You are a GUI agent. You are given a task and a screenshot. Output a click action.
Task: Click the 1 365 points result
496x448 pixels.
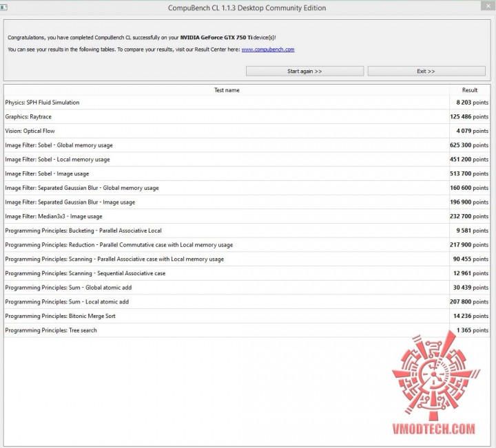(x=473, y=330)
